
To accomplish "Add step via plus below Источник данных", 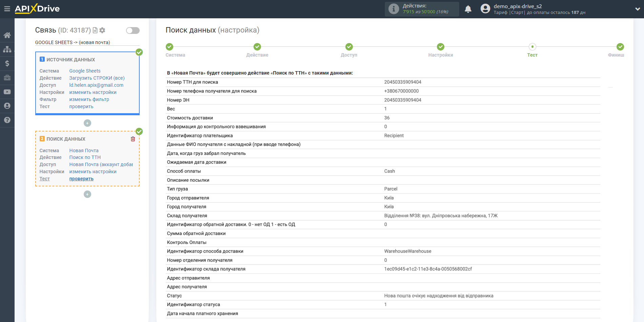I will pos(87,123).
